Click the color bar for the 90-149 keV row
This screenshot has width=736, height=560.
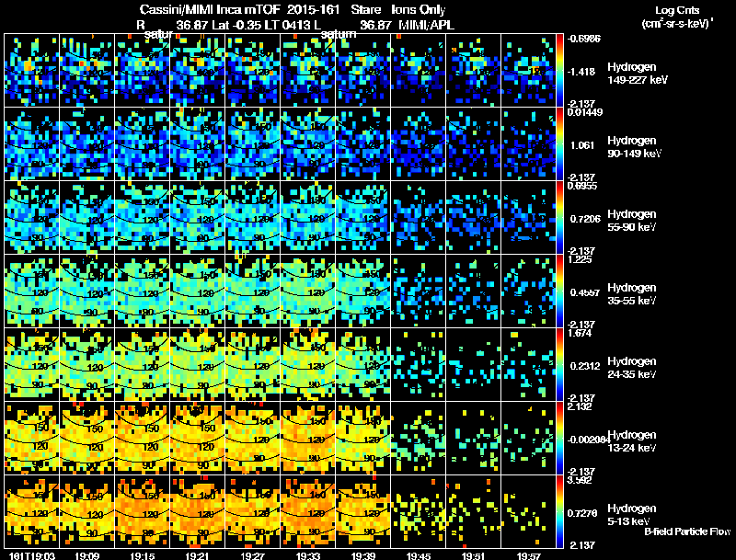coord(559,144)
